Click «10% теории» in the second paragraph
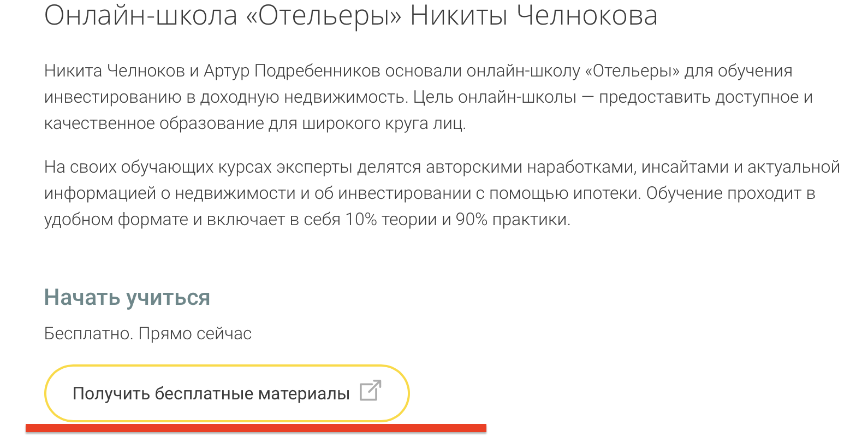 [x=390, y=220]
